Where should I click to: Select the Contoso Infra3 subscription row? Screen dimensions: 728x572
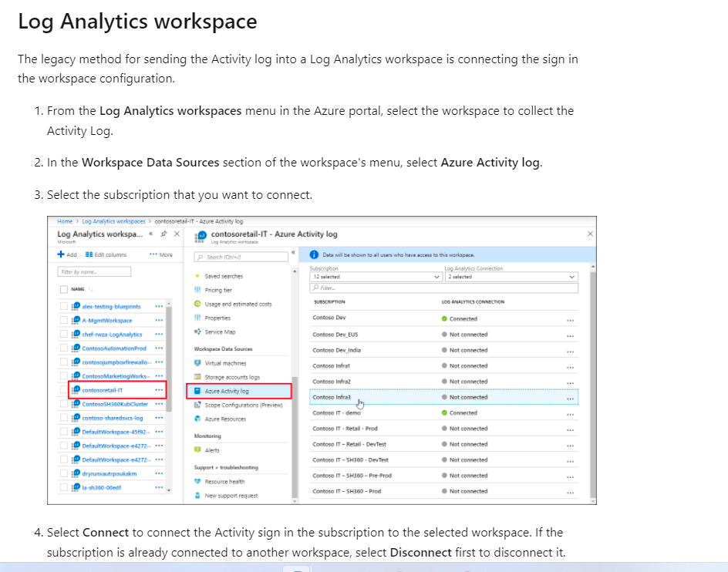tap(444, 397)
